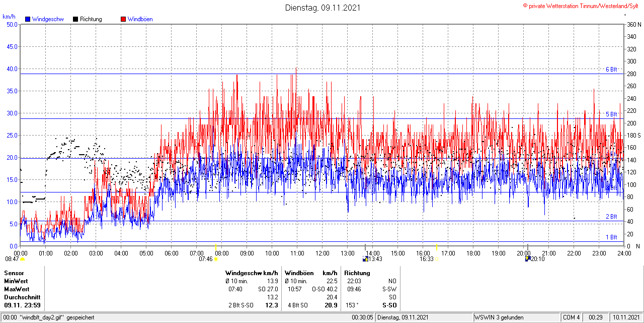Viewport: 644px width, 323px height.
Task: Click the moon icon beside 20:10
Action: click(528, 259)
